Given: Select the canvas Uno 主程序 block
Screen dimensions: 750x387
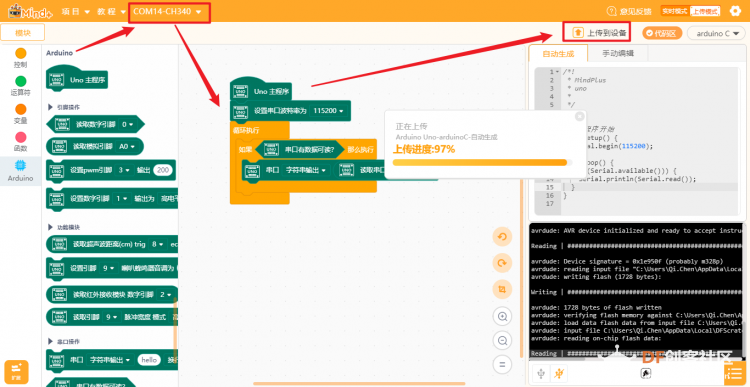Looking at the screenshot, I should [x=261, y=89].
